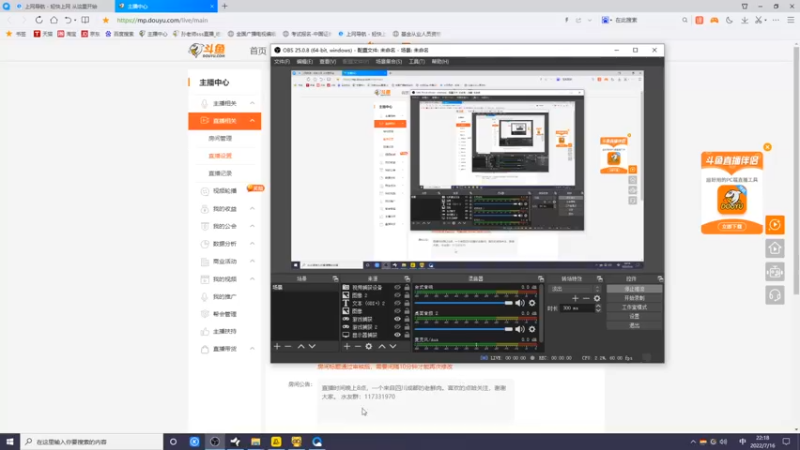Viewport: 800px width, 450px height.
Task: Toggle visibility of 窗口捕获 2 source
Action: click(397, 327)
